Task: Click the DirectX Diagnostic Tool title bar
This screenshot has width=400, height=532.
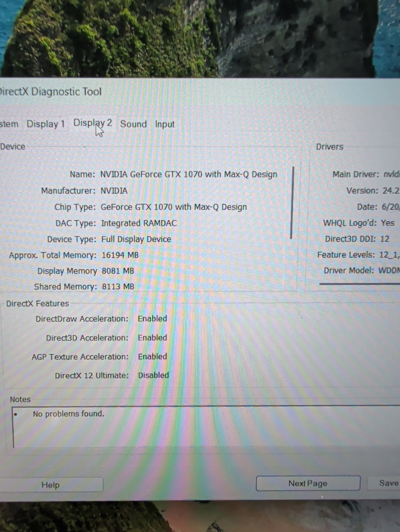Action: click(x=200, y=91)
